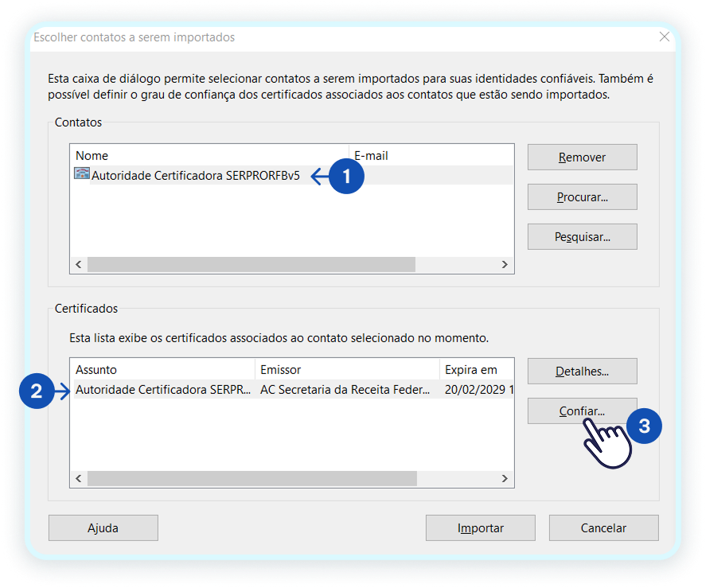Open help with the Ajuda button
Image resolution: width=706 pixels, height=588 pixels.
coord(103,528)
